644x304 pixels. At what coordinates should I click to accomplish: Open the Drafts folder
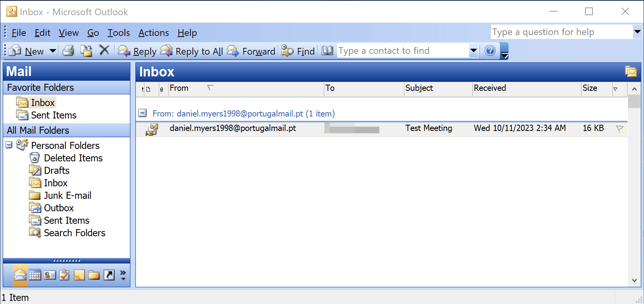(50, 170)
